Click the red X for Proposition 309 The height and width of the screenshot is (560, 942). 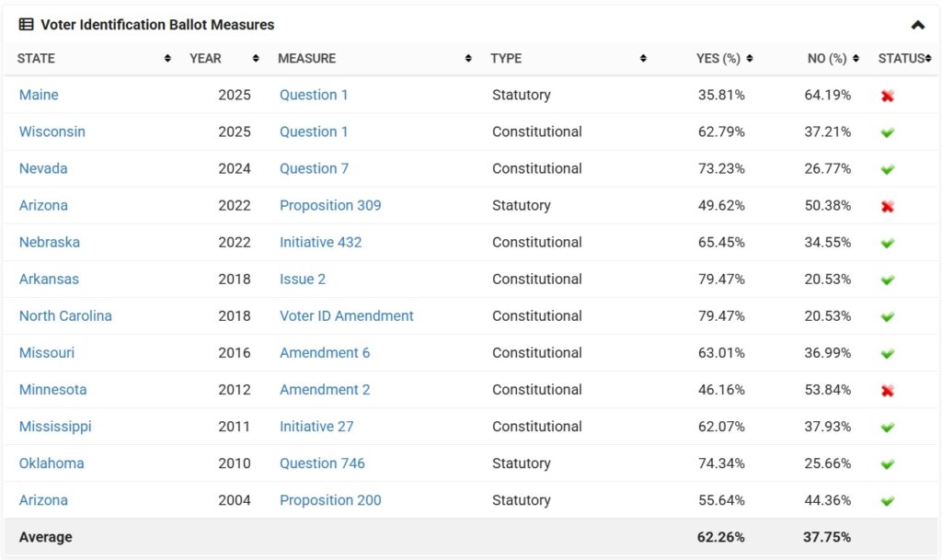pos(888,206)
